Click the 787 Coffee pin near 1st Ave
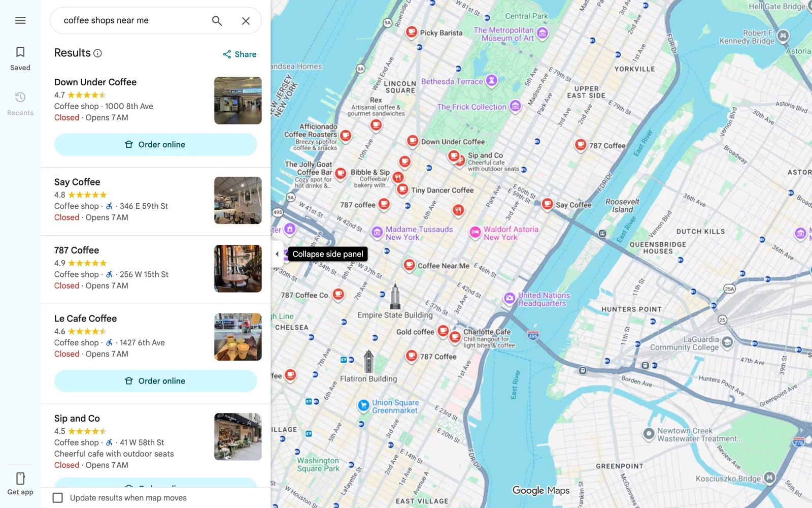The height and width of the screenshot is (508, 812). click(412, 356)
